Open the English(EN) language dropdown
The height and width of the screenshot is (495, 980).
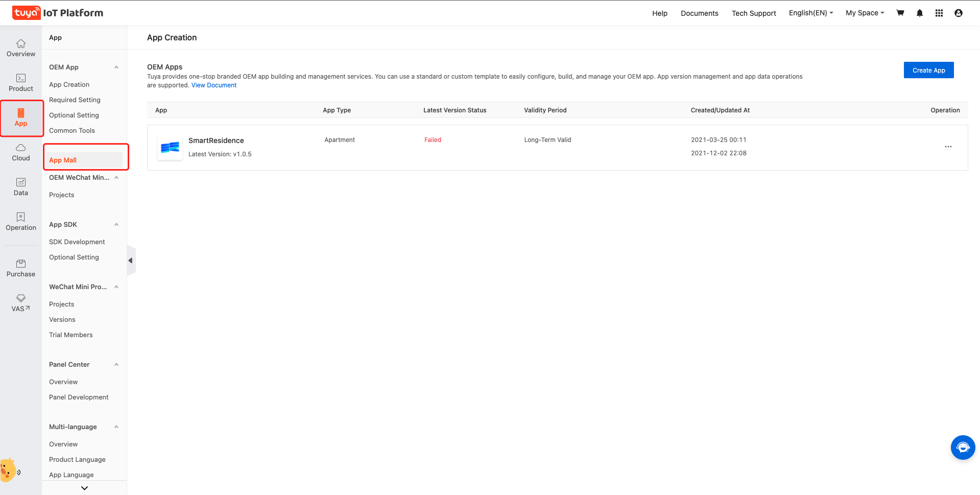tap(810, 12)
